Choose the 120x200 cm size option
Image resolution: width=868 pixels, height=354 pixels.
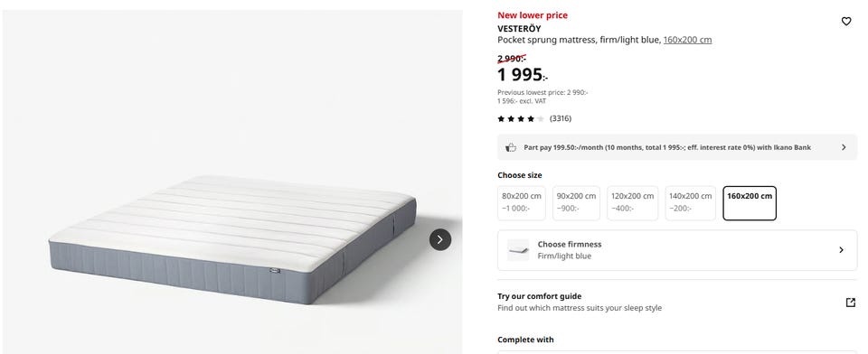(633, 203)
